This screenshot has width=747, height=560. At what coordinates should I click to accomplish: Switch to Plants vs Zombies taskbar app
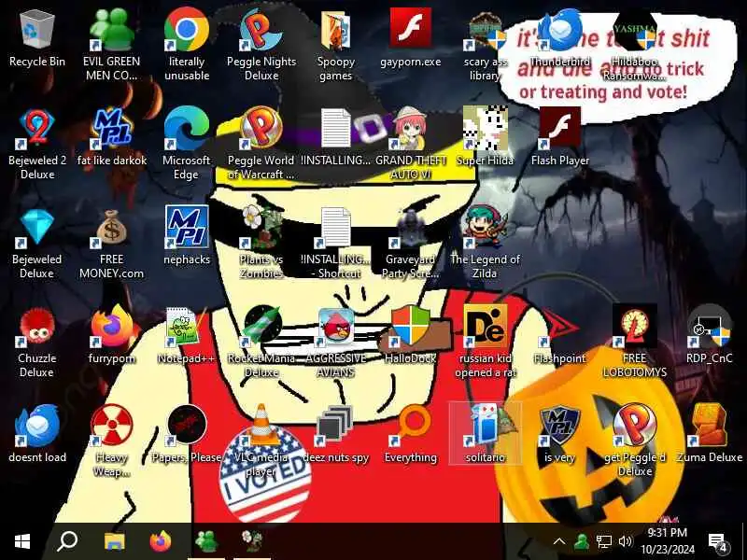(252, 541)
